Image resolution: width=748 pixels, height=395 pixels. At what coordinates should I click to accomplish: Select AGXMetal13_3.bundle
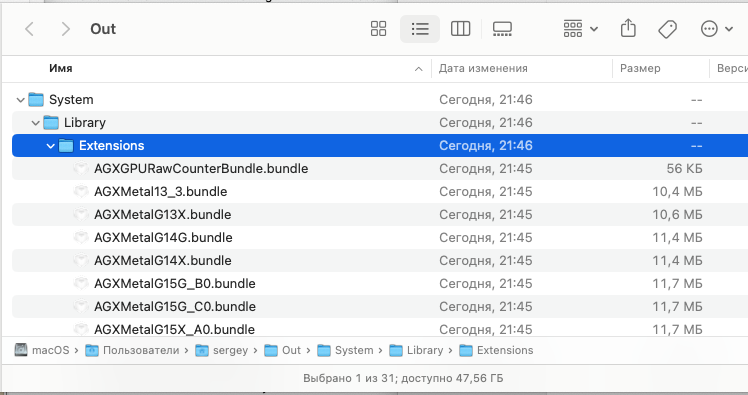[160, 191]
